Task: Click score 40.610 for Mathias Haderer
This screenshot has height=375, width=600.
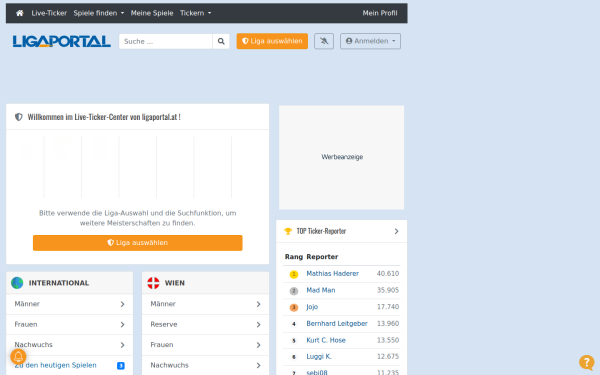Action: pos(388,274)
